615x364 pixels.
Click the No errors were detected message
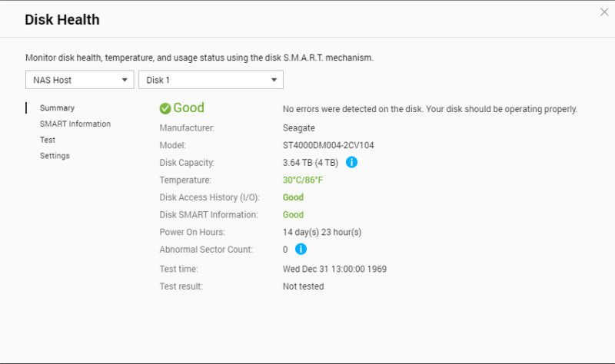[x=430, y=109]
